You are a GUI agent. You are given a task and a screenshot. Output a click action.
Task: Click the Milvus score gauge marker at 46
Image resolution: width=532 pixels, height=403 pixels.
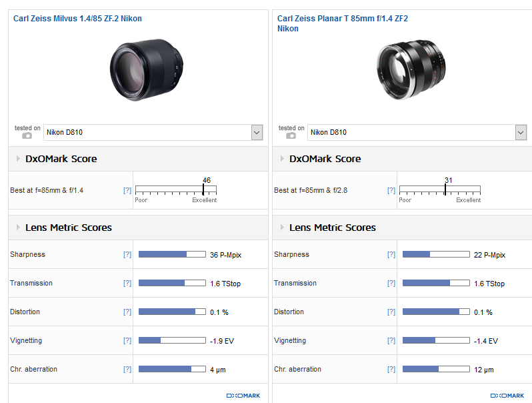tap(203, 189)
